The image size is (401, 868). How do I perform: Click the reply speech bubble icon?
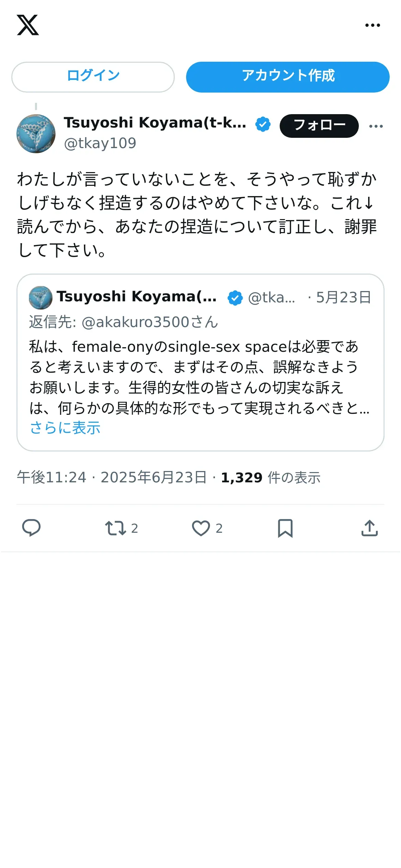pyautogui.click(x=31, y=528)
